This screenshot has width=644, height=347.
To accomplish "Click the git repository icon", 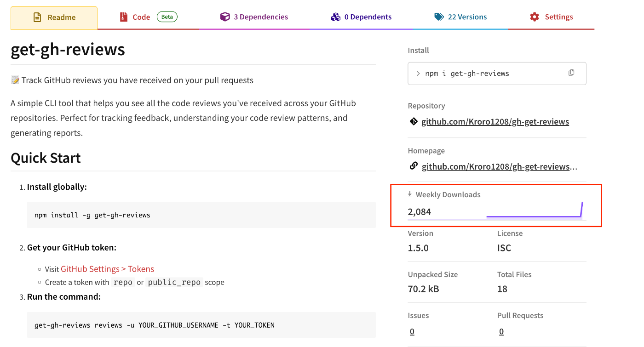I will (413, 122).
